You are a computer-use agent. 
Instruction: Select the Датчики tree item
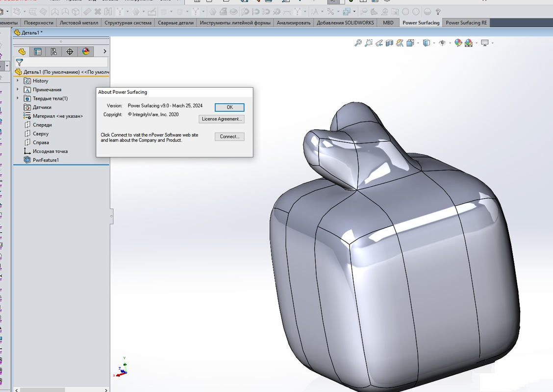[37, 107]
